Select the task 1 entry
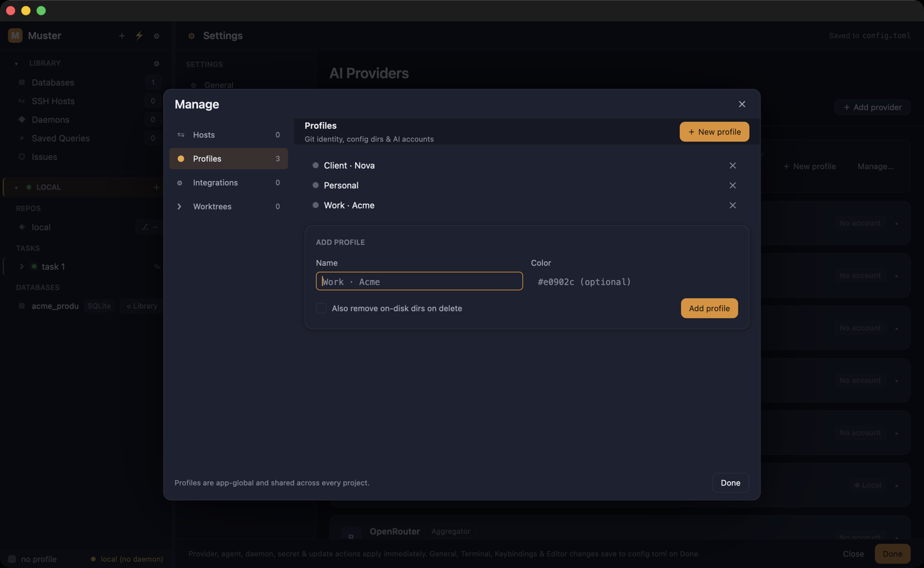This screenshot has width=924, height=568. [x=53, y=267]
